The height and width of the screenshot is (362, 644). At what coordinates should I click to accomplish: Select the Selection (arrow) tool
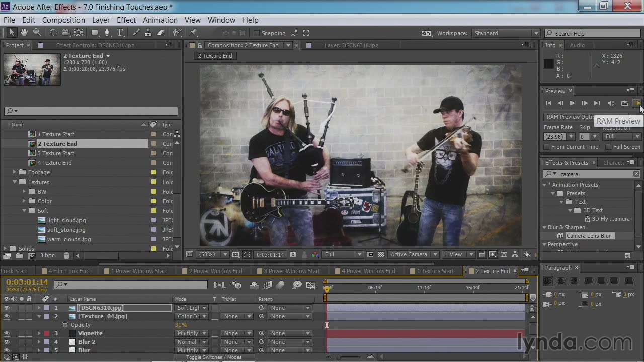click(12, 33)
